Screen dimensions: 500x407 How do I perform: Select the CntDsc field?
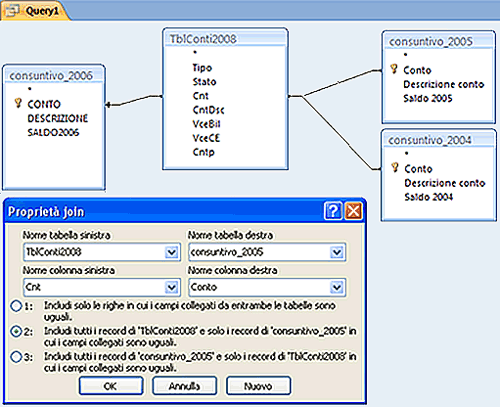[209, 110]
